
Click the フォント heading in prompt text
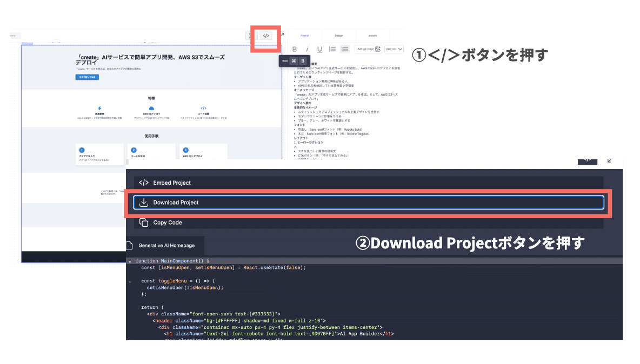(299, 125)
